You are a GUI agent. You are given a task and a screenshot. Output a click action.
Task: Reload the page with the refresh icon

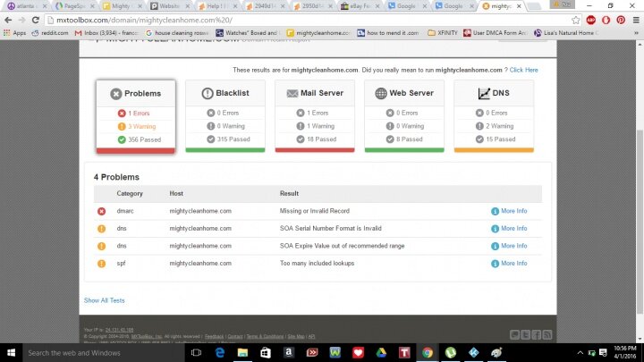pyautogui.click(x=35, y=20)
